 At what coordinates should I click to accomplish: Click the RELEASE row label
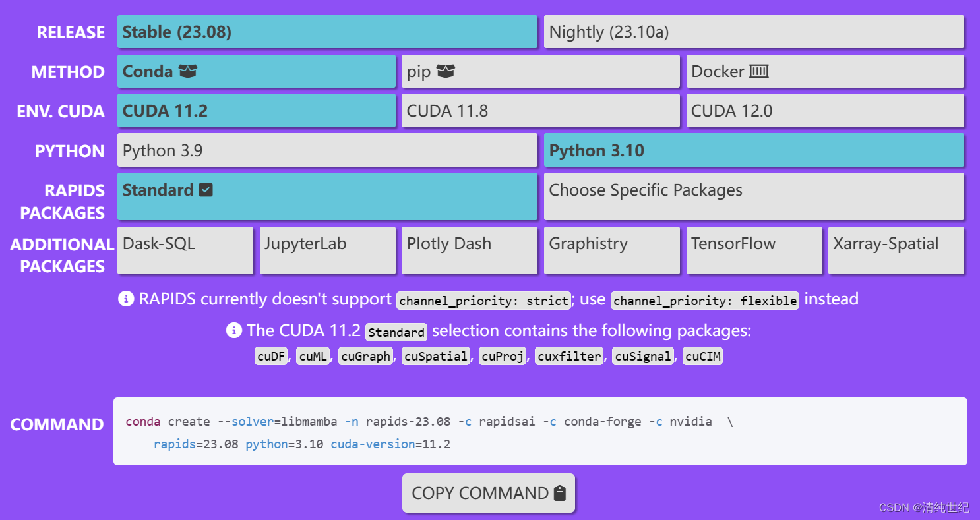[71, 32]
